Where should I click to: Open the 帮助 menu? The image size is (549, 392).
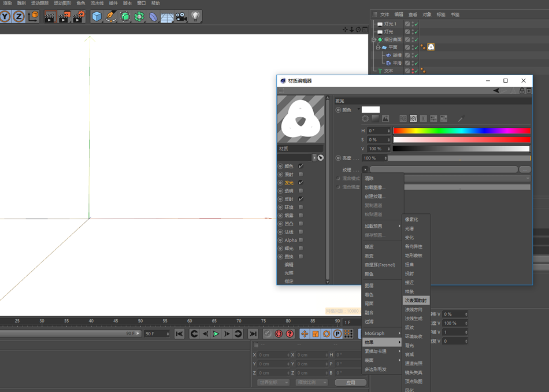tap(156, 3)
